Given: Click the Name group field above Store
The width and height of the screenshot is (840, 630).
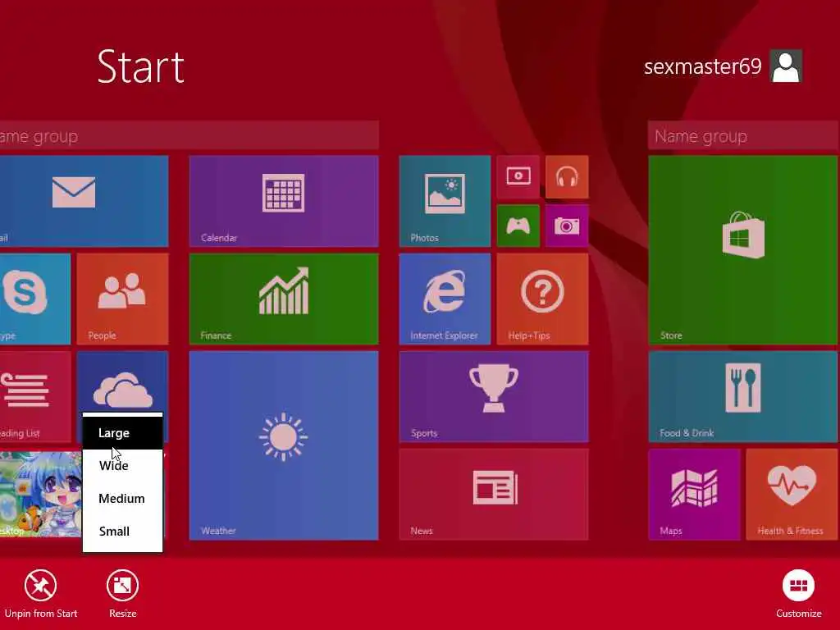Looking at the screenshot, I should (743, 136).
